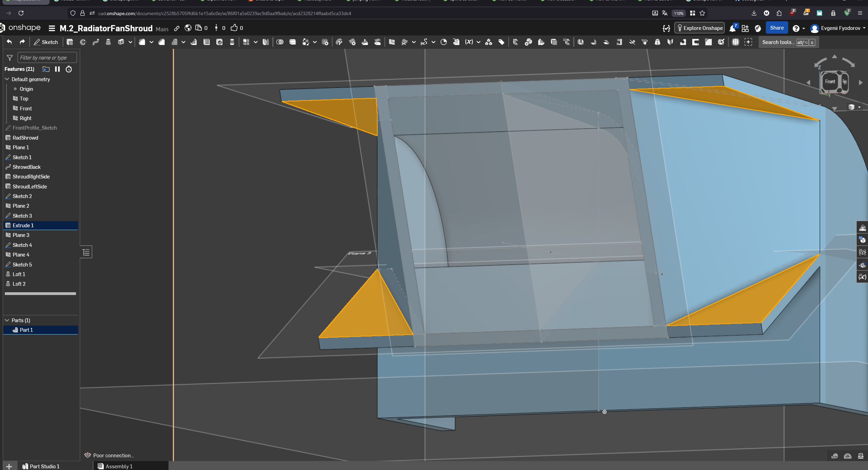The image size is (868, 470).
Task: Open rebuild timer stopwatch icon
Action: point(69,69)
